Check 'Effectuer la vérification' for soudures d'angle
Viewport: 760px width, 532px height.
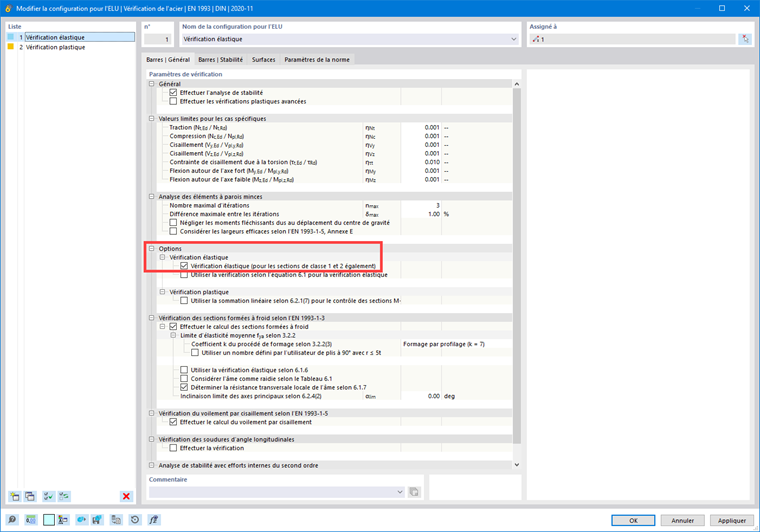pyautogui.click(x=173, y=448)
